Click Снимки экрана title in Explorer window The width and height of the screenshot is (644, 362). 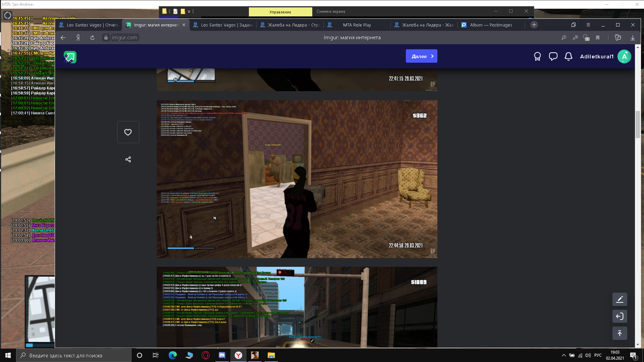[331, 11]
